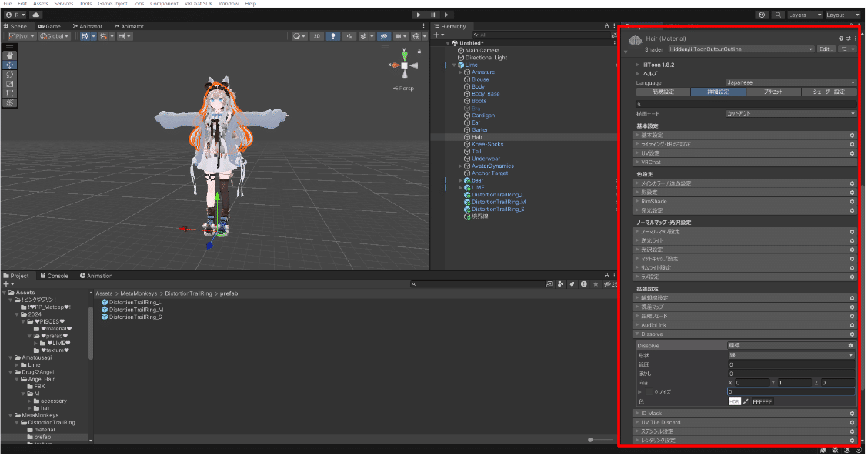Open the Scene gizmos icon
Viewport: 868px width, 456px height.
[x=416, y=36]
